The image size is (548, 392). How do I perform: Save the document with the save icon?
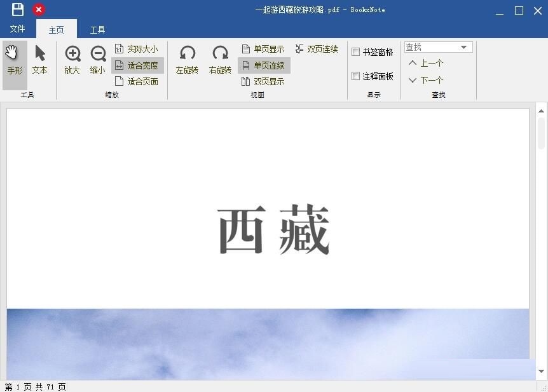pos(16,10)
